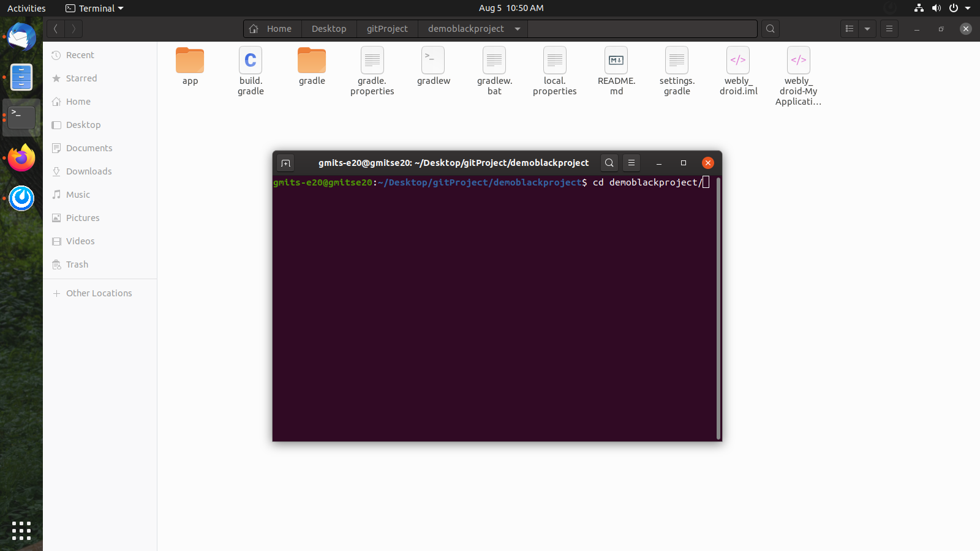Open new tab in terminal window
Screen dimensions: 980x551
tap(285, 163)
